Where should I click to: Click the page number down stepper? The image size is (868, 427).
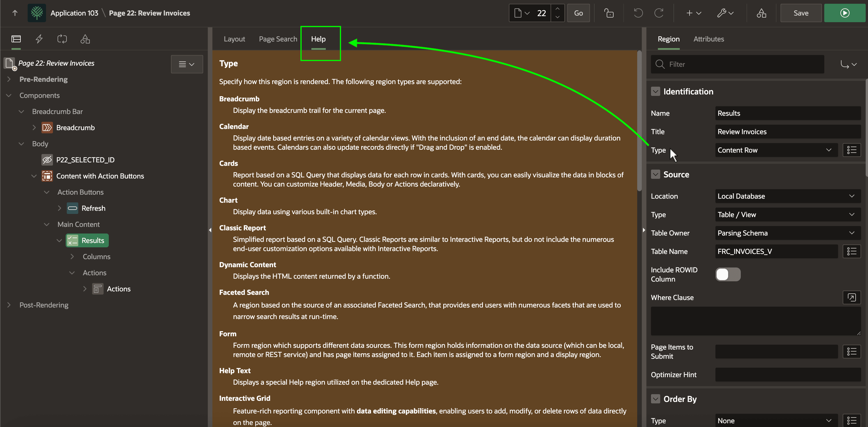(x=558, y=17)
